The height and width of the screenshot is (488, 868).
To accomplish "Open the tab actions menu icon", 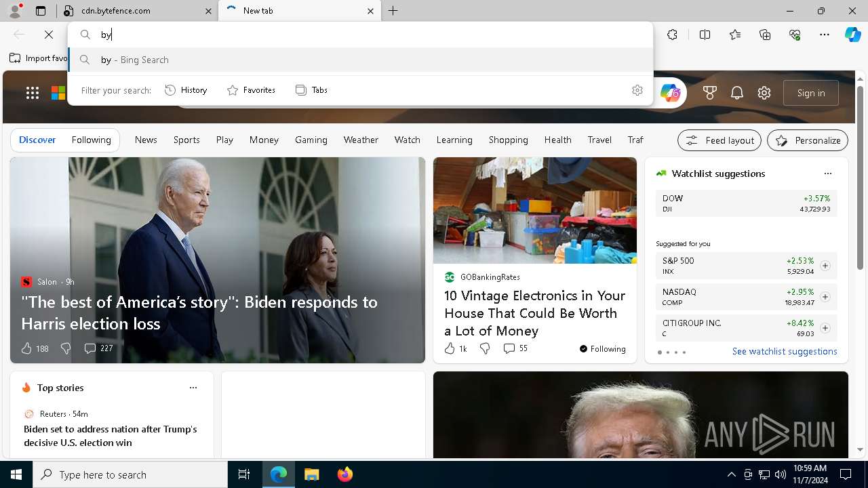I will 41,11.
